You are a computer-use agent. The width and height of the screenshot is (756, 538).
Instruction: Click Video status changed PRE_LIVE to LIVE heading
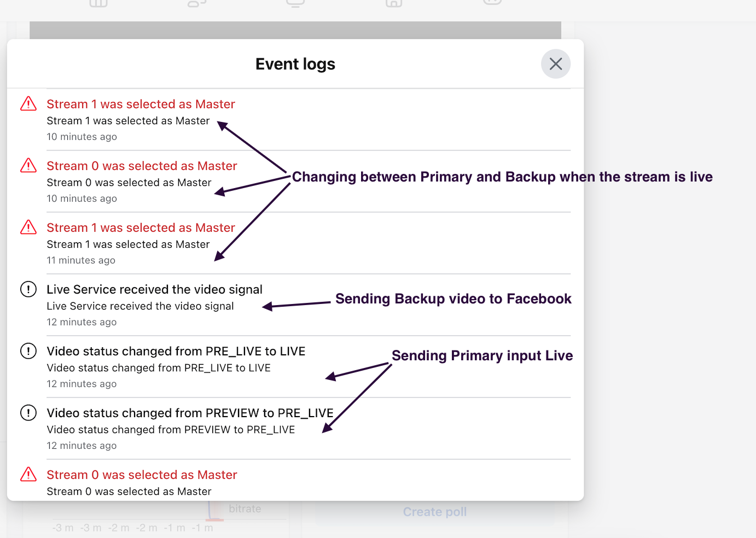176,351
